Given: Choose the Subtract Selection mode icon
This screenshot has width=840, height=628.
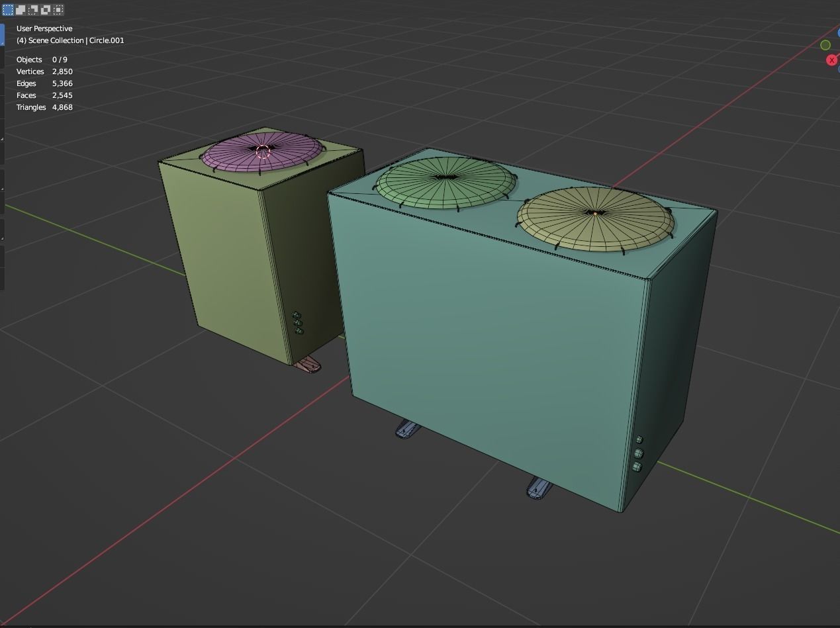Looking at the screenshot, I should click(x=33, y=10).
